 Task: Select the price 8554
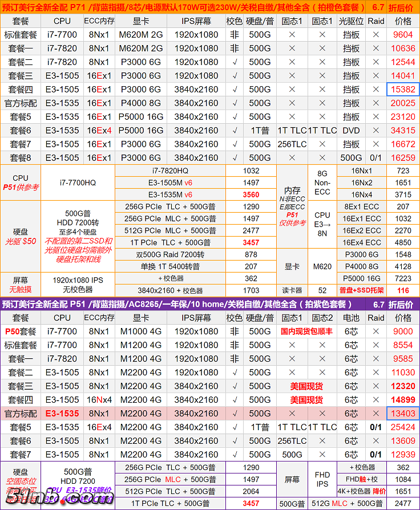click(403, 345)
